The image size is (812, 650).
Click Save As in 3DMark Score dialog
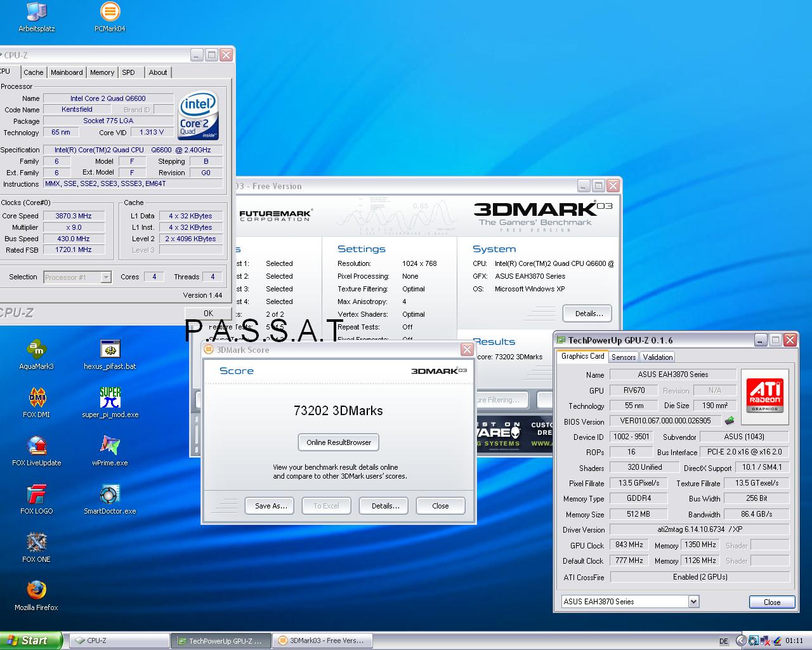tap(271, 506)
